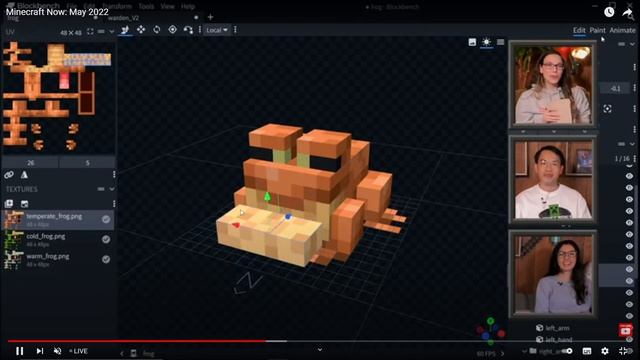Image resolution: width=640 pixels, height=360 pixels.
Task: Click the red X-axis gizmo arrow
Action: [236, 225]
